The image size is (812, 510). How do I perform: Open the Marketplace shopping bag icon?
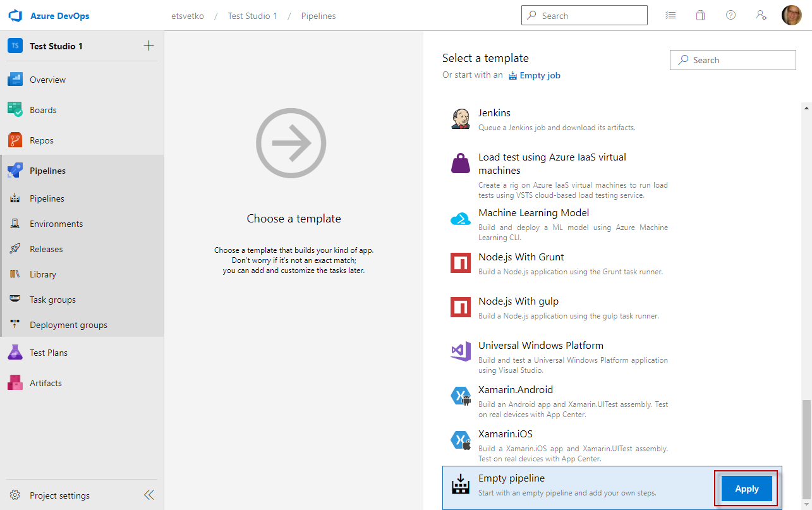(700, 16)
